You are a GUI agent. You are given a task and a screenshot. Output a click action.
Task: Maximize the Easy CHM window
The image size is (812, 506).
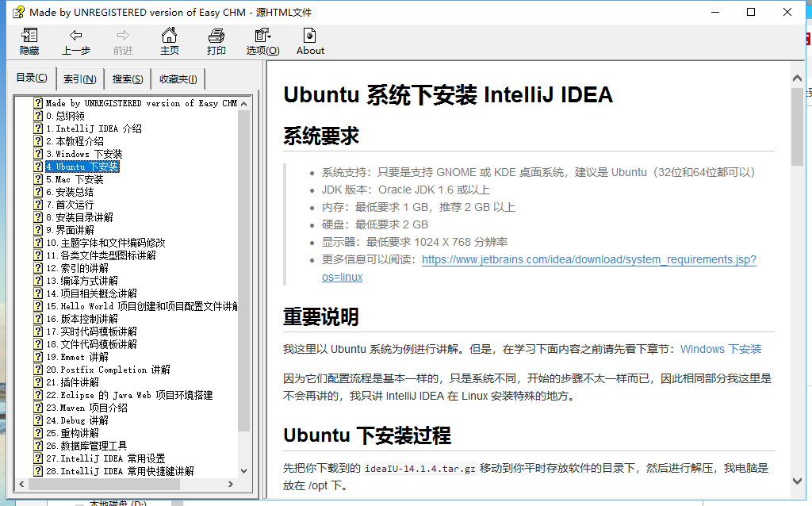[751, 12]
